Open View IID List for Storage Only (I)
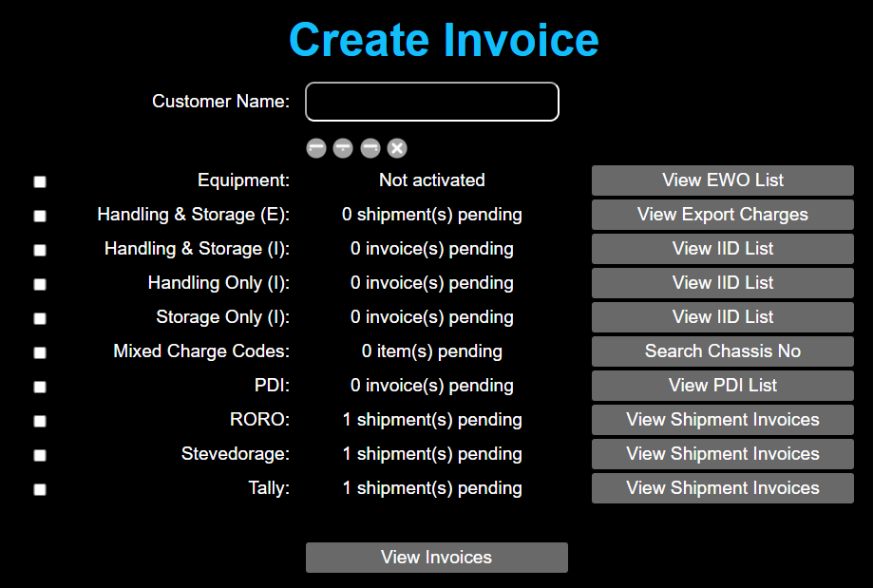 point(723,317)
